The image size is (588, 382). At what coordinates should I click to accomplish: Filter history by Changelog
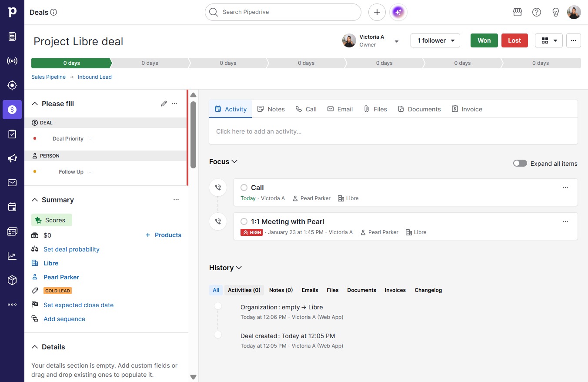(x=428, y=290)
